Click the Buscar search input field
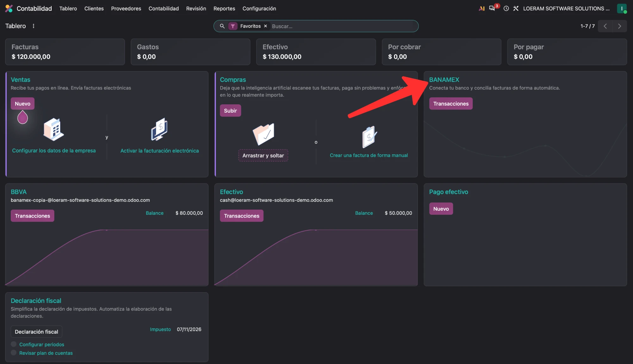Image resolution: width=633 pixels, height=364 pixels. tap(343, 26)
